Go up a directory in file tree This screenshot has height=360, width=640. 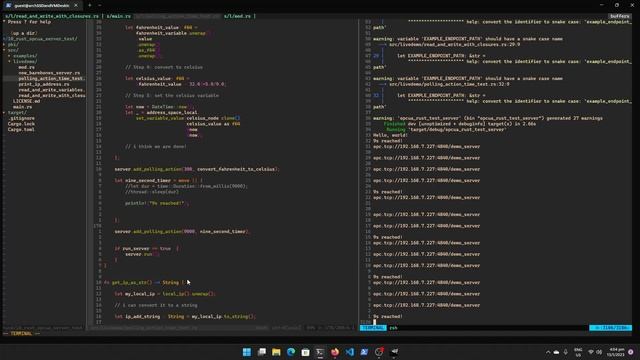tap(24, 33)
